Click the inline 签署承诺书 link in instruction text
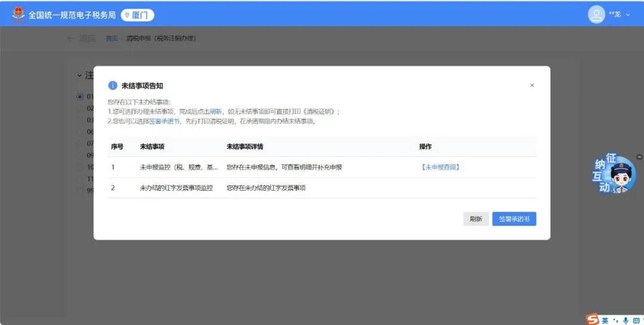The width and height of the screenshot is (644, 325). [164, 121]
